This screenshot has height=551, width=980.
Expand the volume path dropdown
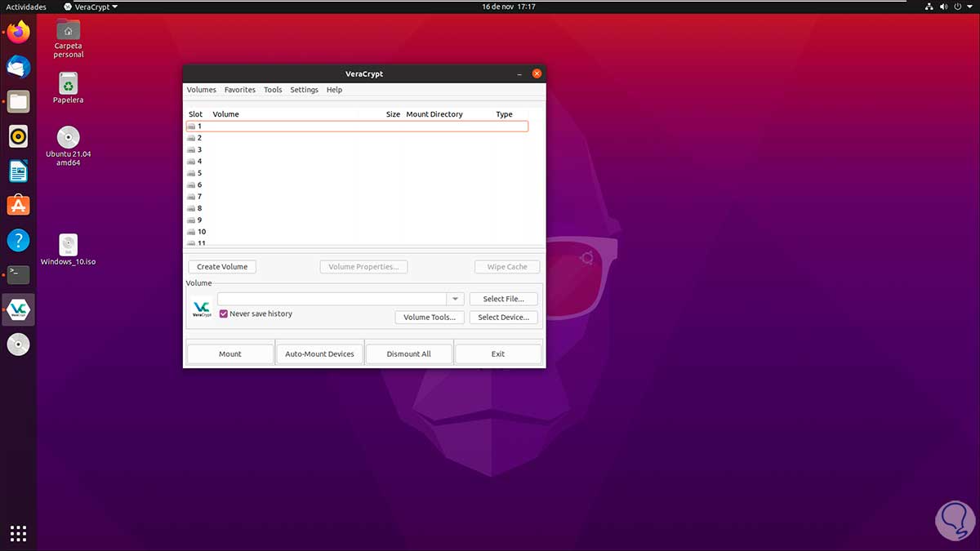tap(454, 298)
